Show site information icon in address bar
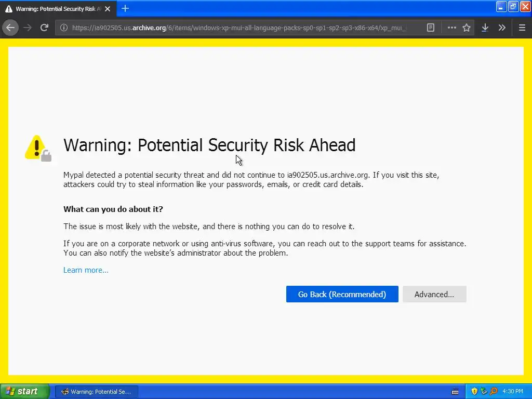Screen dimensions: 532x399 tap(64, 28)
